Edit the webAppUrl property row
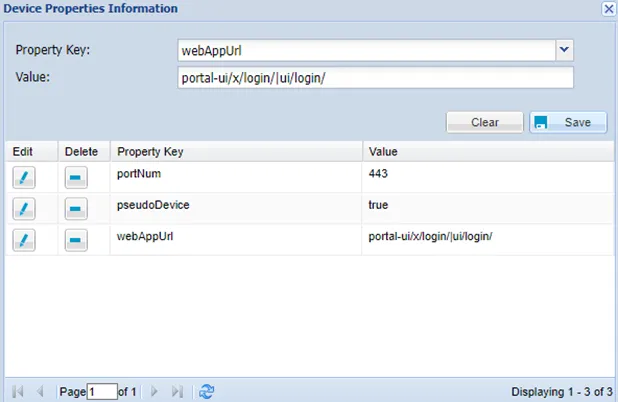The width and height of the screenshot is (618, 402). tap(24, 240)
